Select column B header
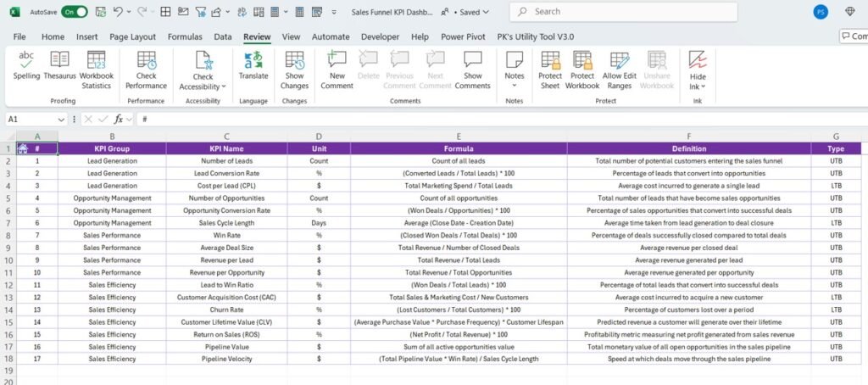 (112, 137)
